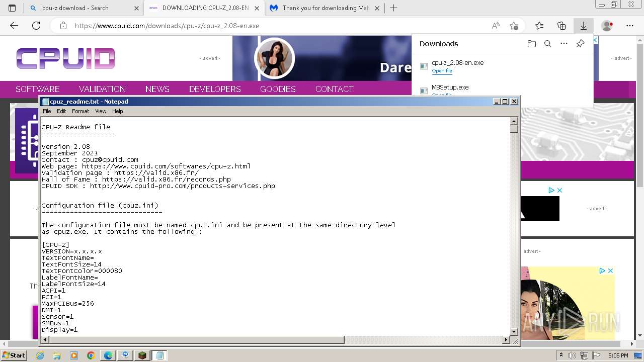Open read aloud icon in address bar
Screen dimensions: 644x362
tap(496, 26)
